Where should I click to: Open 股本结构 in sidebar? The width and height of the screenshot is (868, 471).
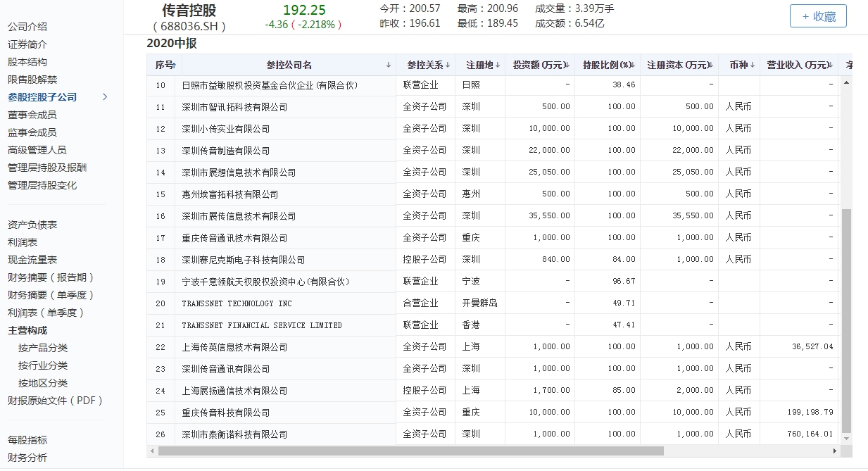[27, 62]
